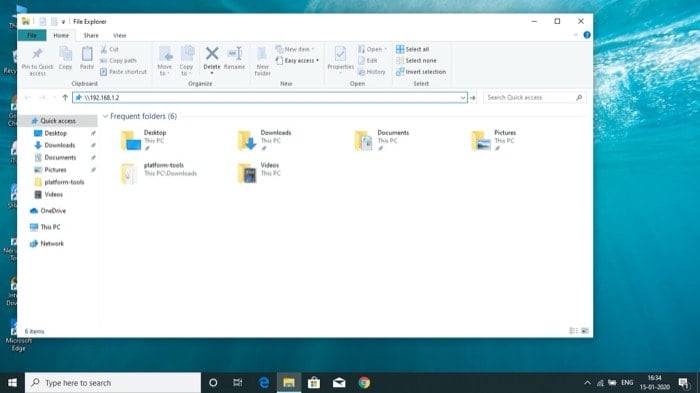Switch to Details view in status bar
The image size is (700, 393).
pos(574,331)
